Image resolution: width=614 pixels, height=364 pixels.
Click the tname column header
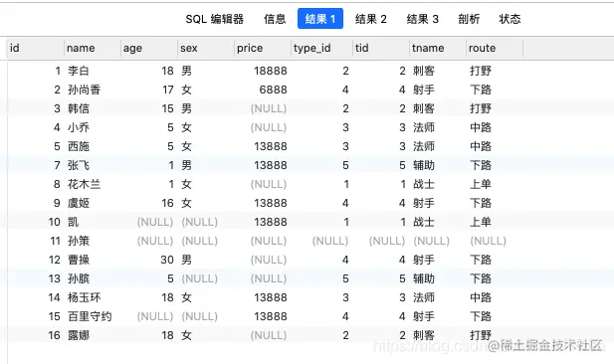(x=438, y=48)
